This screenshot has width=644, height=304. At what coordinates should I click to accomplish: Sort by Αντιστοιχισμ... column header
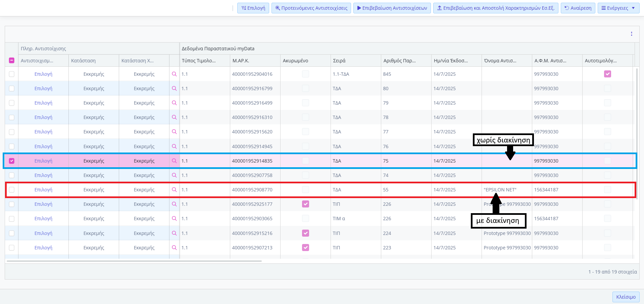(x=43, y=61)
